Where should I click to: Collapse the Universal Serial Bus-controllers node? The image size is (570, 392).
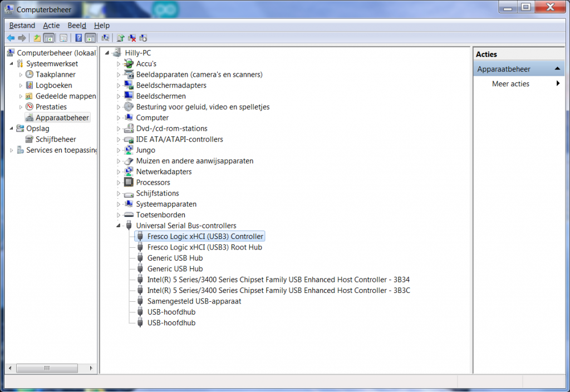[x=118, y=226]
